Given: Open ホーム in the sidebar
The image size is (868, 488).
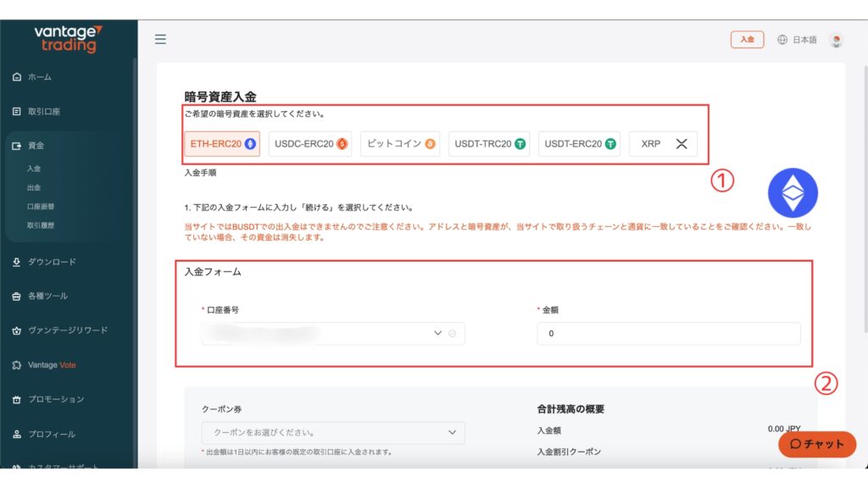Looking at the screenshot, I should coord(40,77).
